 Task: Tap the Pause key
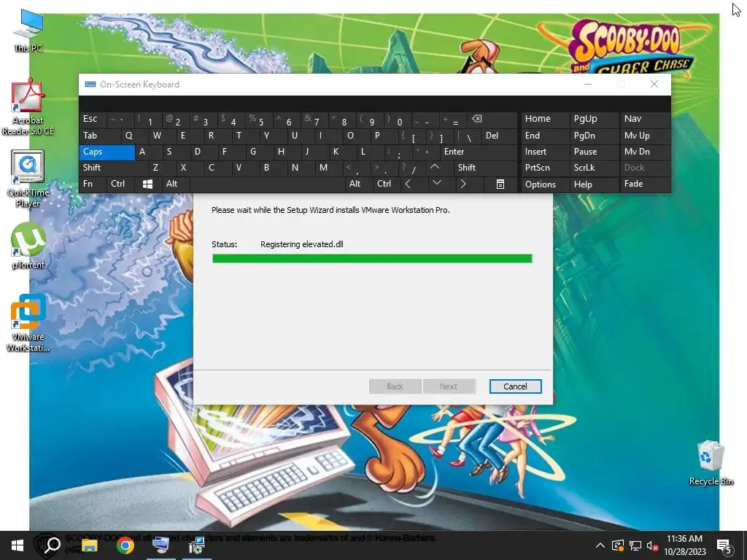click(x=594, y=152)
